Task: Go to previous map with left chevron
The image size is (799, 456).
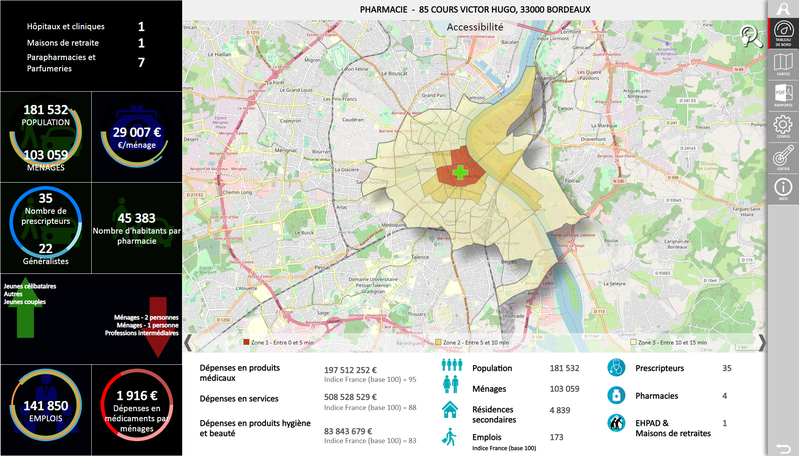Action: [188, 343]
